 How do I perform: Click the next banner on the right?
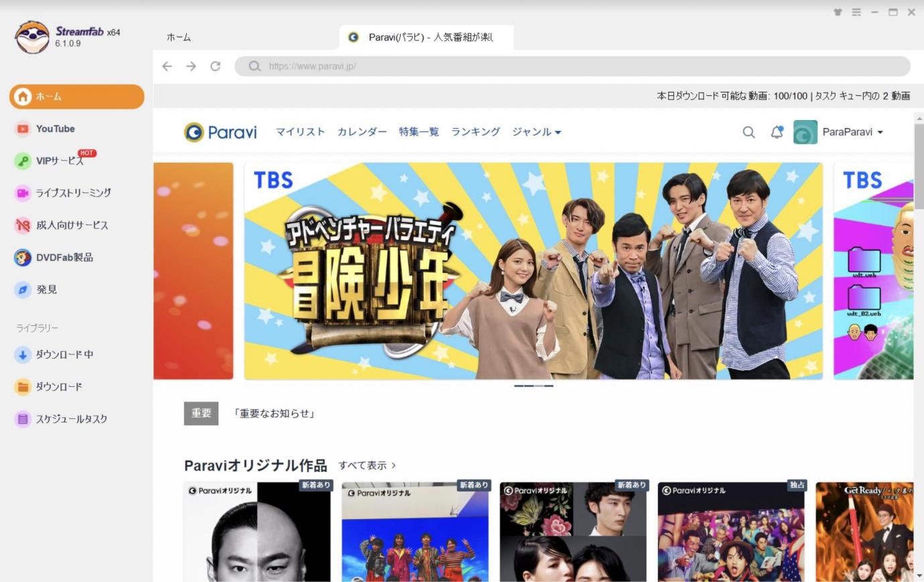coord(873,271)
